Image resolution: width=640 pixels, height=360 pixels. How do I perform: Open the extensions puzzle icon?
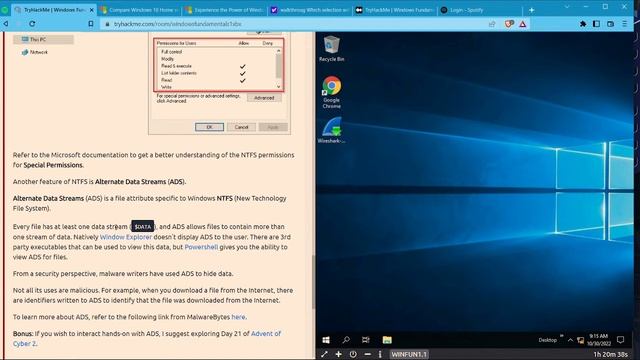(x=583, y=24)
